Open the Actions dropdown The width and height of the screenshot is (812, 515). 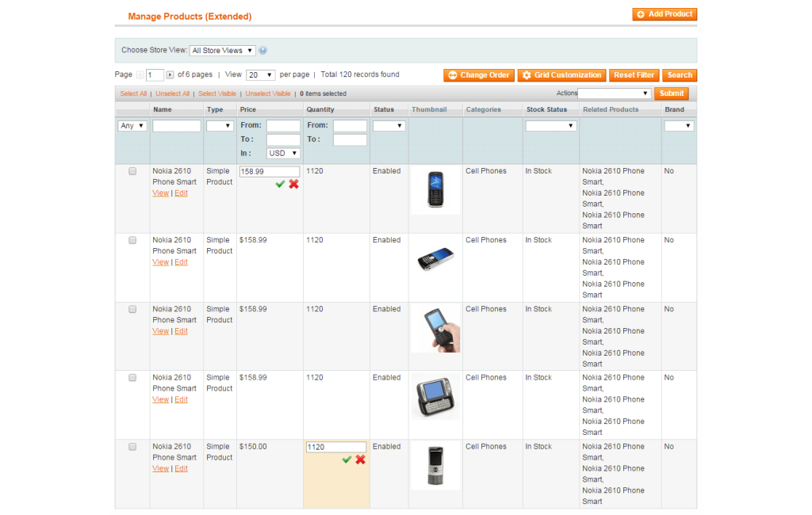614,93
